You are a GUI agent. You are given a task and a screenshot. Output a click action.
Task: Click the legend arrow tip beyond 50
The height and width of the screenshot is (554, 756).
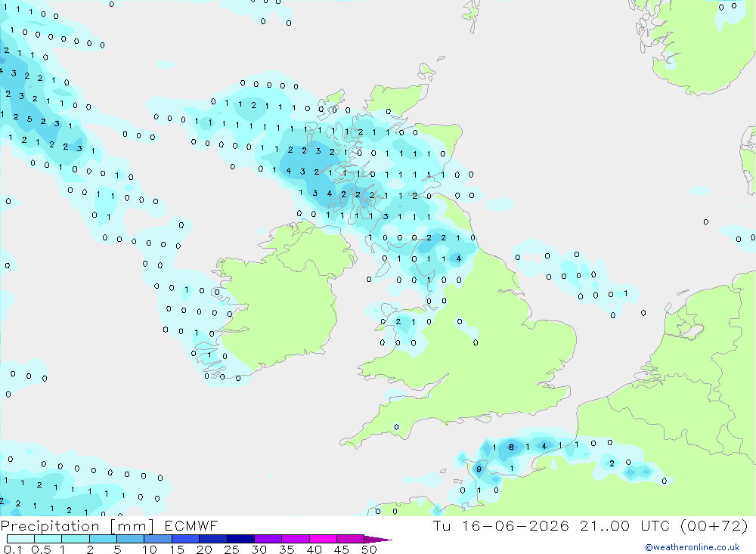pyautogui.click(x=379, y=540)
